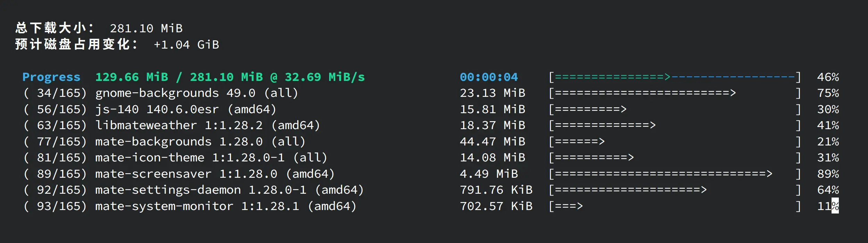868x243 pixels.
Task: Click the total progress bar at 46%
Action: pyautogui.click(x=675, y=77)
